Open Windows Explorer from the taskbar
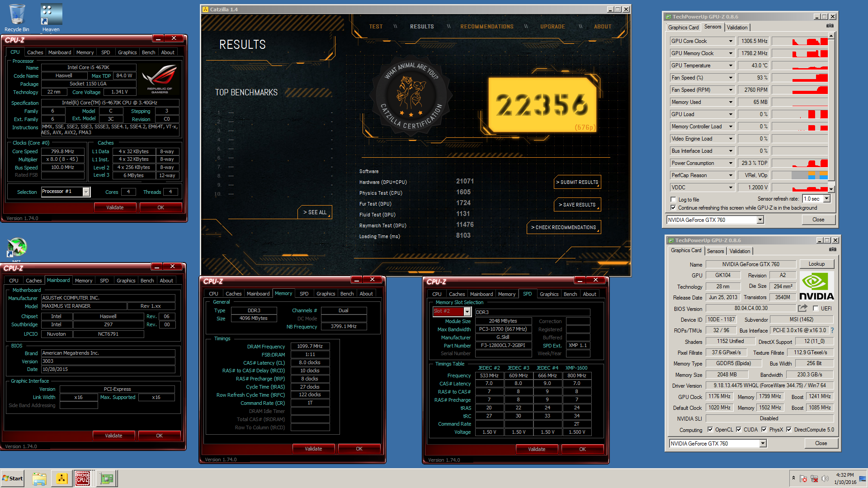Image resolution: width=868 pixels, height=488 pixels. [x=39, y=479]
